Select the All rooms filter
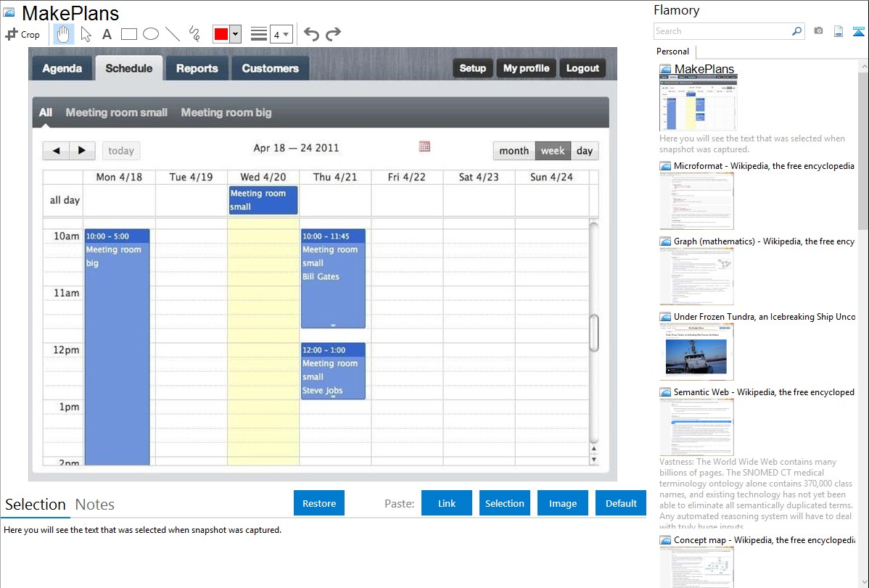Image resolution: width=869 pixels, height=588 pixels. (x=46, y=112)
